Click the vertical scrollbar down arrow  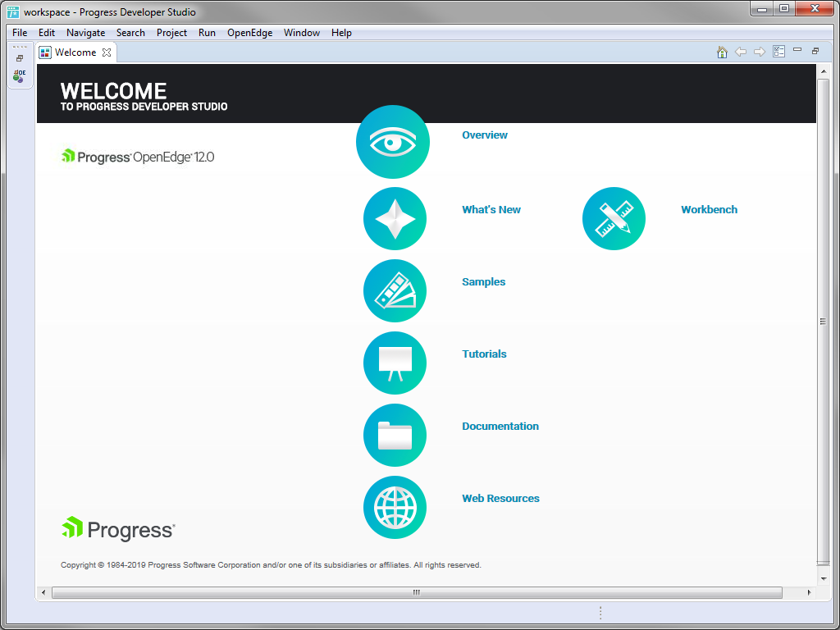[x=824, y=579]
